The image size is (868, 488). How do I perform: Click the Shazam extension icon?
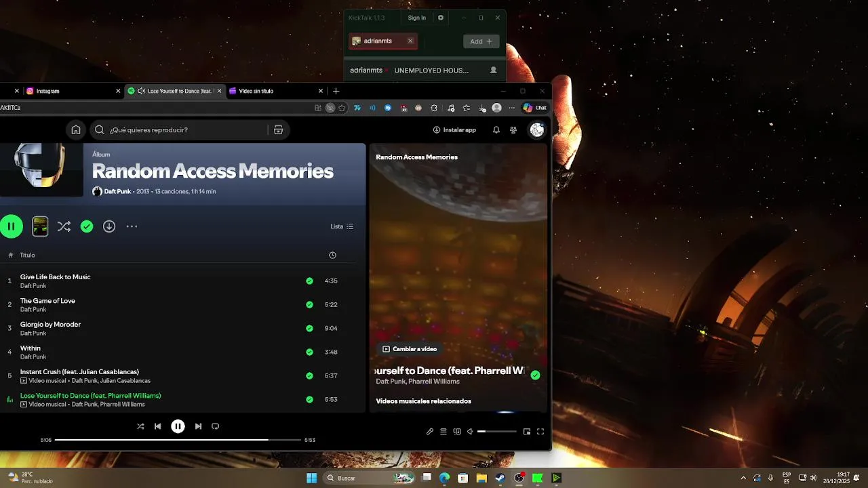coord(388,108)
